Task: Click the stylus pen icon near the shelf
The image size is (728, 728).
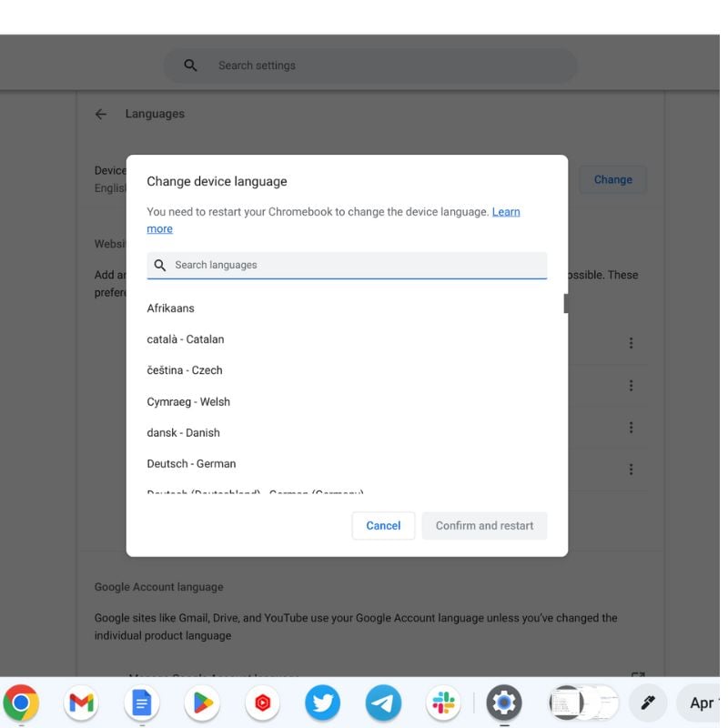Action: click(647, 703)
